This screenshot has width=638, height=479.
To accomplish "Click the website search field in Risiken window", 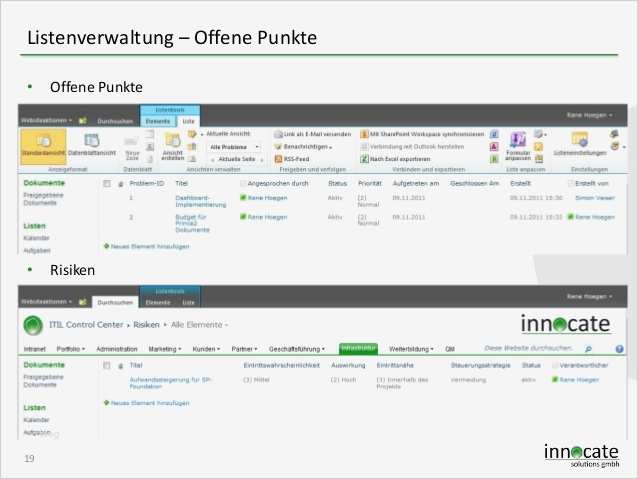I will coord(529,348).
